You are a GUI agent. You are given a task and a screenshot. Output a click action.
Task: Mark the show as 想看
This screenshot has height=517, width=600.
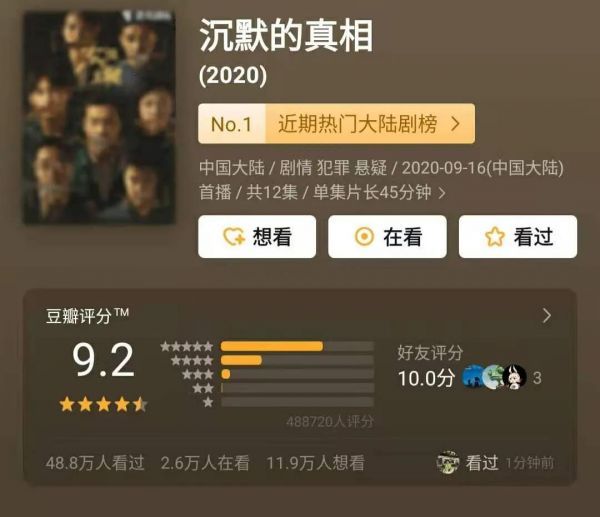257,236
